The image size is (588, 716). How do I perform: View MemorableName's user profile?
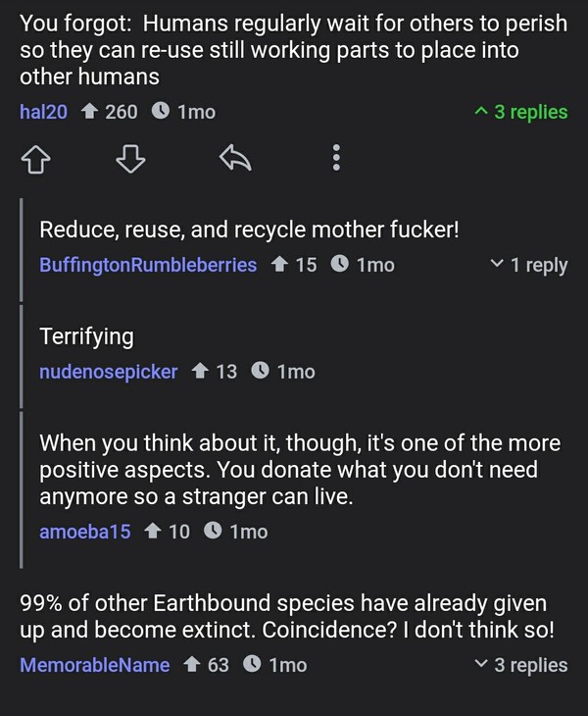(94, 665)
